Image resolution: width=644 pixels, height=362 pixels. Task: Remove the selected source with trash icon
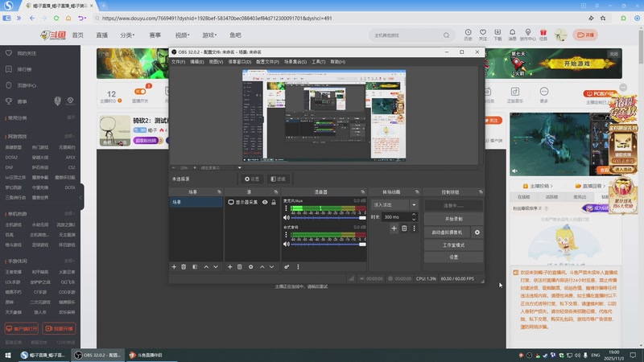pyautogui.click(x=240, y=267)
